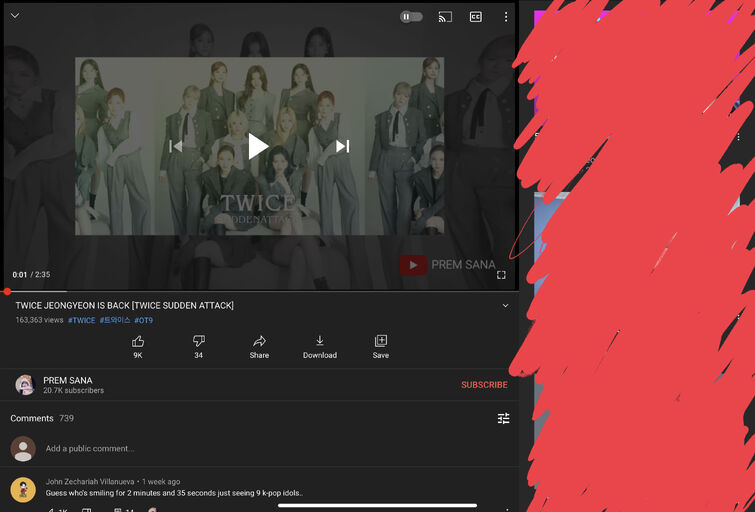Image resolution: width=755 pixels, height=512 pixels.
Task: Save the video to a playlist
Action: point(380,347)
